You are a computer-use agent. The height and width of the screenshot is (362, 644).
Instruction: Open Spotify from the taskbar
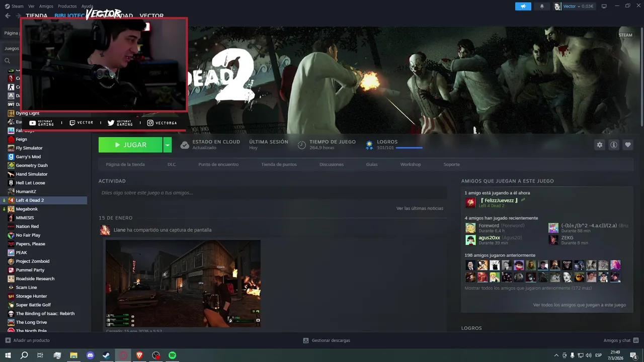pos(173,355)
